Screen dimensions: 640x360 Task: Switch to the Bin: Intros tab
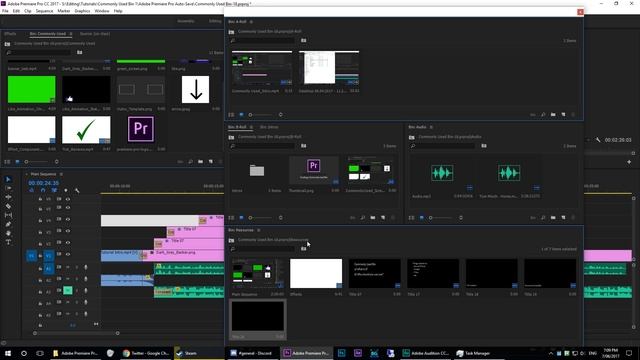click(269, 127)
